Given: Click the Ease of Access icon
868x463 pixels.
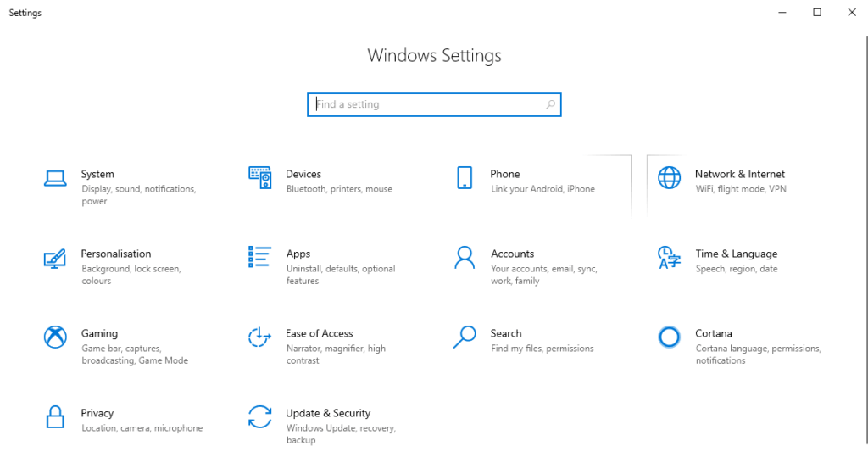Looking at the screenshot, I should pos(259,337).
